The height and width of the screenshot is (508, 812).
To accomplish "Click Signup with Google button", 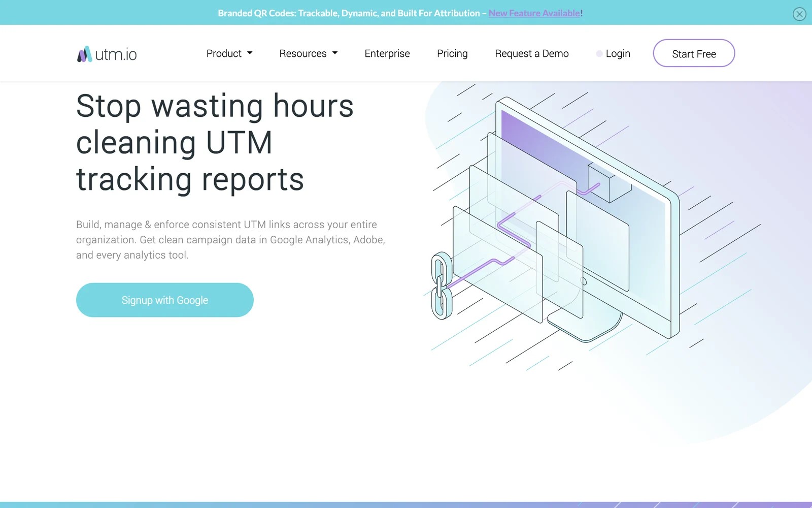I will [165, 300].
